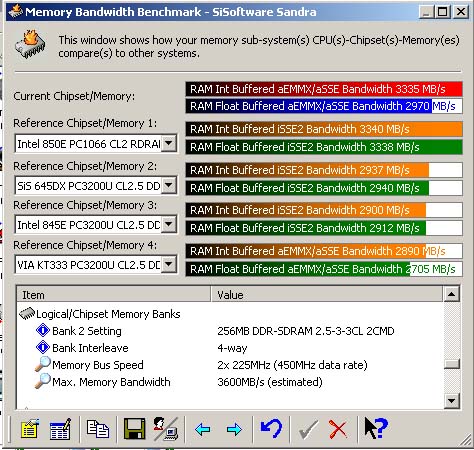Close the Memory Bandwidth Benchmark window
Screen dimensions: 474x450
pos(461,12)
